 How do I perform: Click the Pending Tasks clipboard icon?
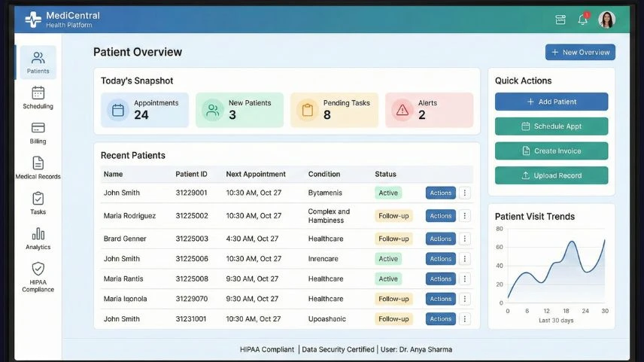pos(308,110)
